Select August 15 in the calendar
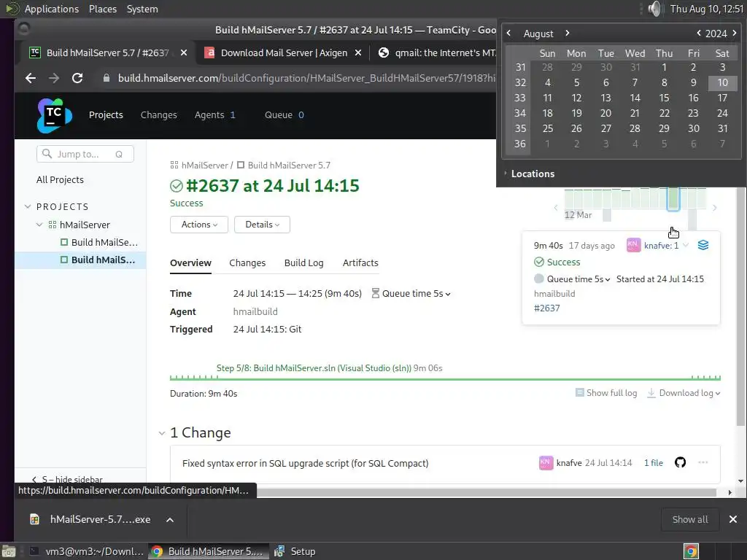The height and width of the screenshot is (560, 747). pyautogui.click(x=664, y=98)
